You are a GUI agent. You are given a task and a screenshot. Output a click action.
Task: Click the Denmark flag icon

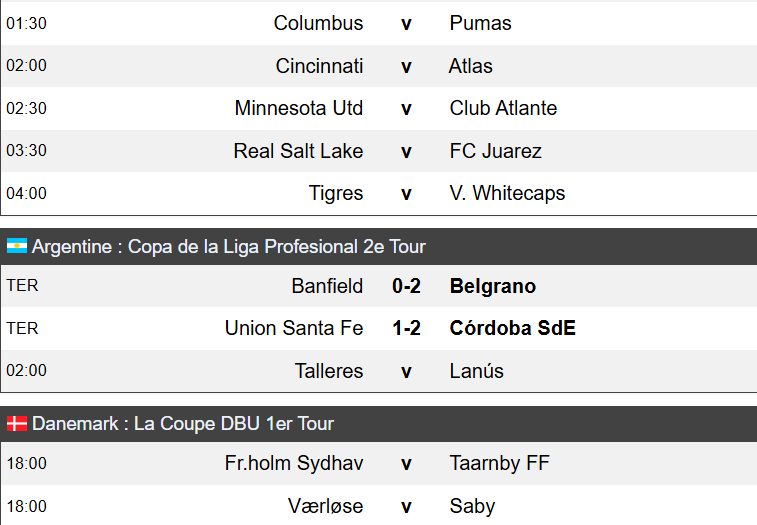(17, 424)
